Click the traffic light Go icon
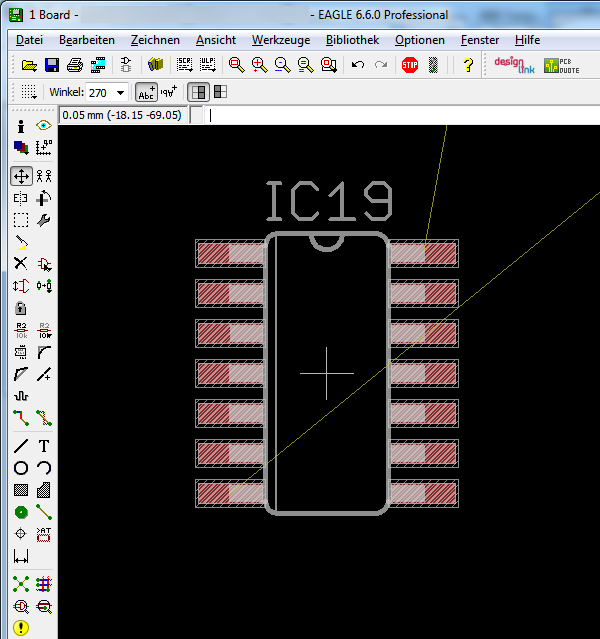 [x=433, y=65]
